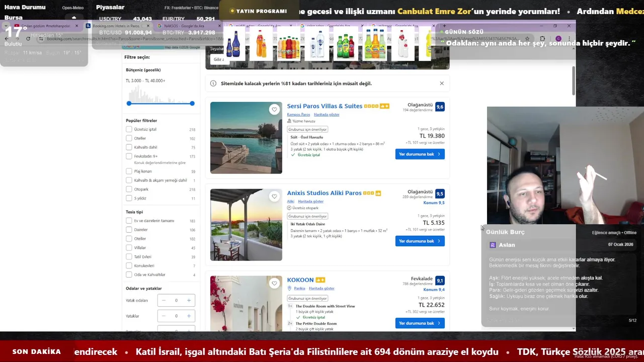This screenshot has width=644, height=362.
Task: Save Anixis Studios Aliki Paros with heart icon
Action: (274, 197)
